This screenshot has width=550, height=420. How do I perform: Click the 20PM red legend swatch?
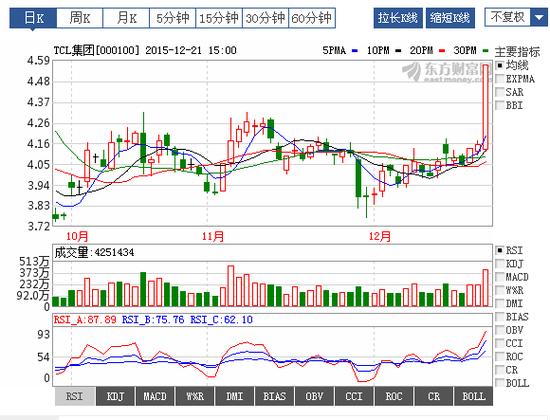coord(442,51)
